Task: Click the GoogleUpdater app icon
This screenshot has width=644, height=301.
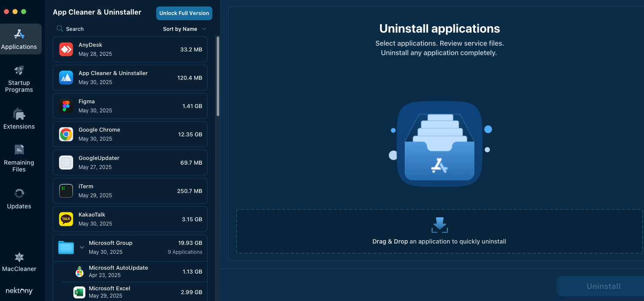Action: click(x=66, y=163)
